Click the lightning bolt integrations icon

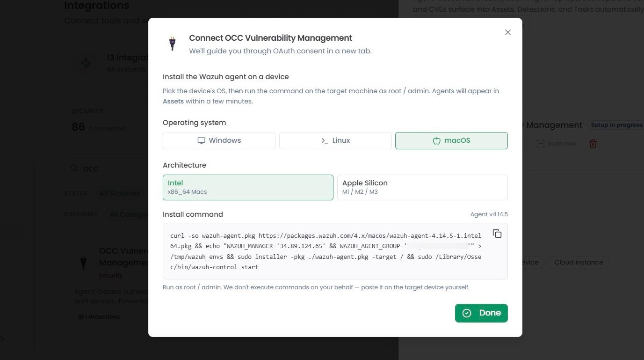click(86, 63)
